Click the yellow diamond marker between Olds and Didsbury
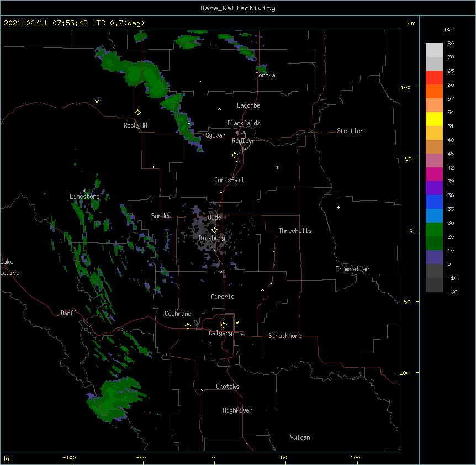The width and height of the screenshot is (476, 465). (x=214, y=230)
